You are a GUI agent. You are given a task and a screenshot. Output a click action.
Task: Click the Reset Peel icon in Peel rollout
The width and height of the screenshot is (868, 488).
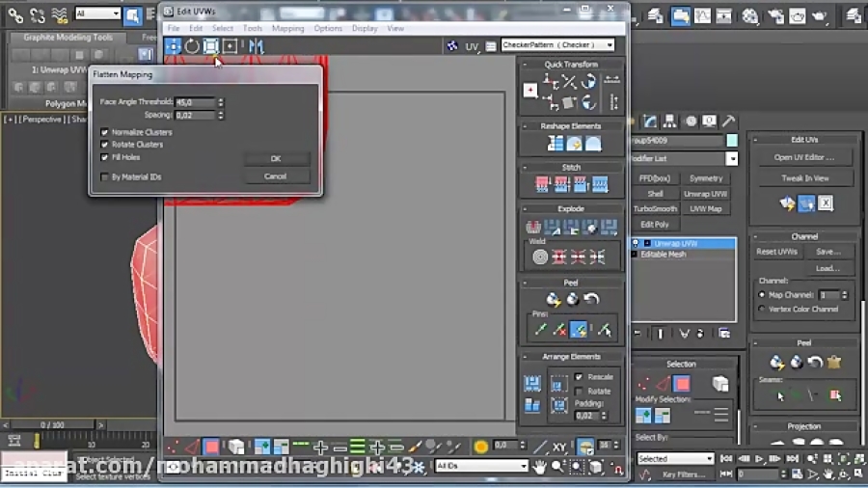(592, 299)
